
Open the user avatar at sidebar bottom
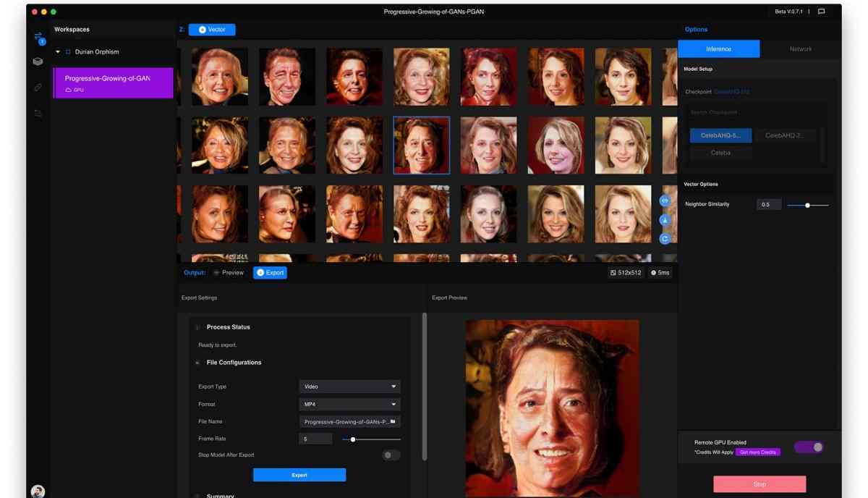point(38,491)
